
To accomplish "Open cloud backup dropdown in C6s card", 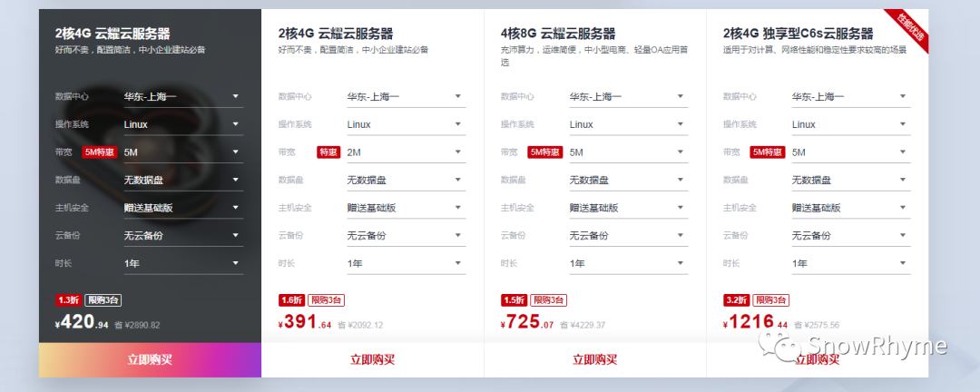I will (x=851, y=236).
